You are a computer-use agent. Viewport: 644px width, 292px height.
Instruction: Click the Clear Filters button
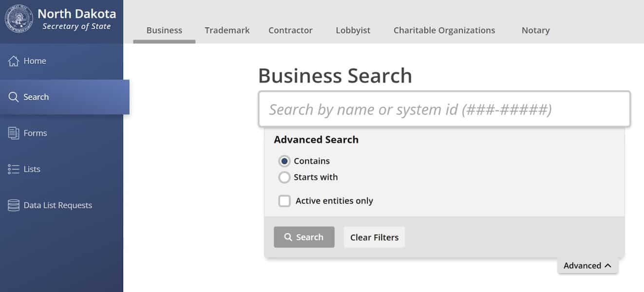coord(374,237)
